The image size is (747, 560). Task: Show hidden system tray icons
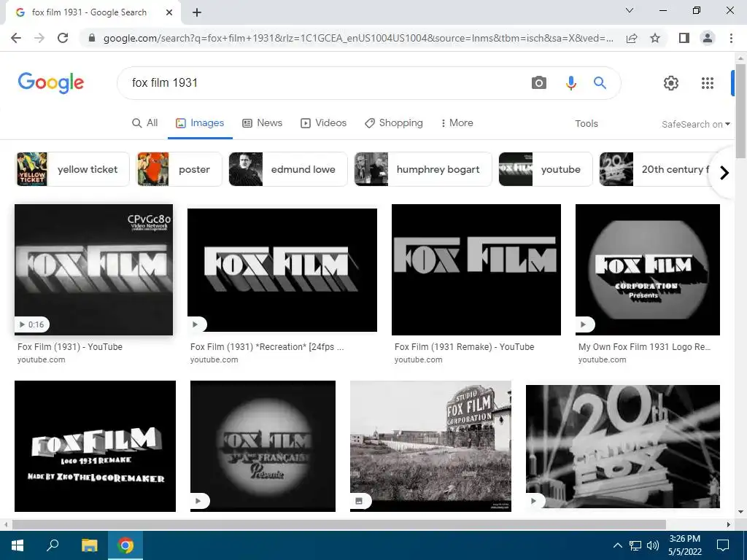coord(617,545)
